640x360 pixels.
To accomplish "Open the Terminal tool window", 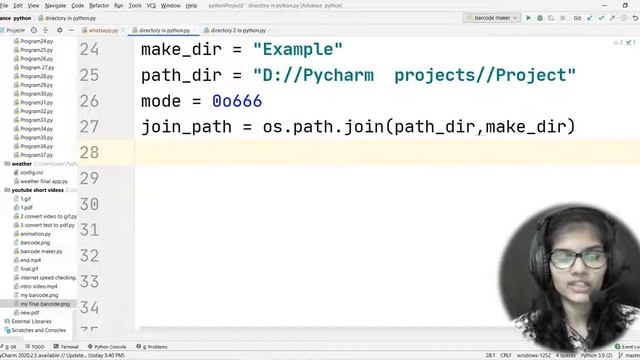I will pyautogui.click(x=66, y=347).
